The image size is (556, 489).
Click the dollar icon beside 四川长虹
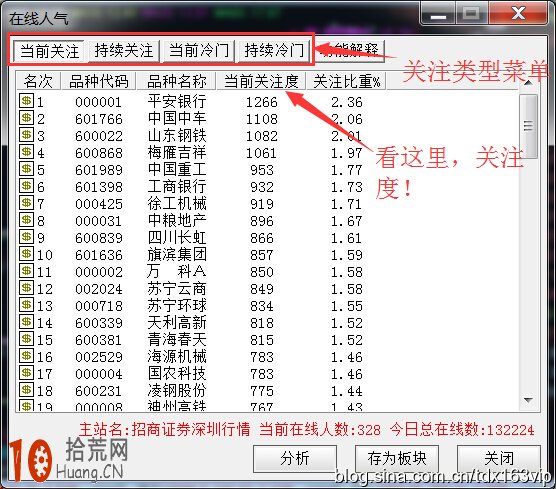point(26,237)
